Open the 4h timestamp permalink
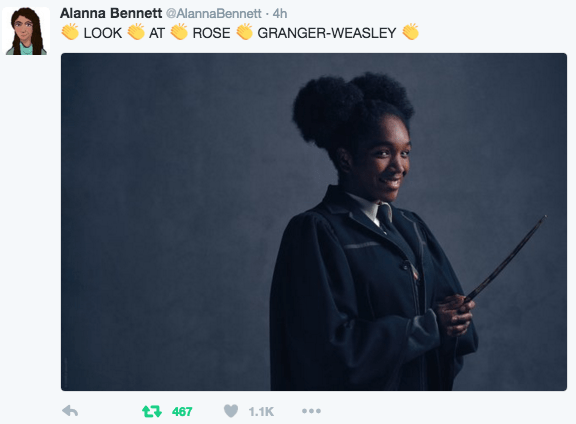 (x=280, y=14)
